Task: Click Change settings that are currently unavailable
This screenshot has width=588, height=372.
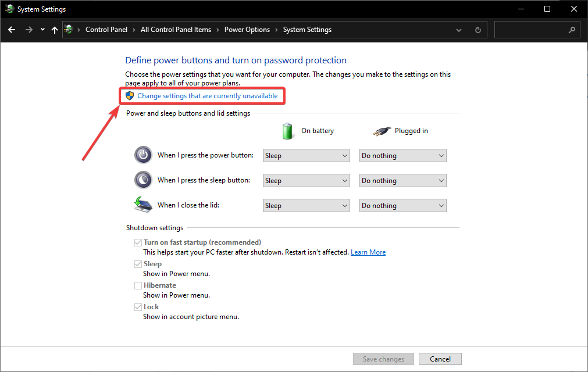Action: (x=208, y=96)
